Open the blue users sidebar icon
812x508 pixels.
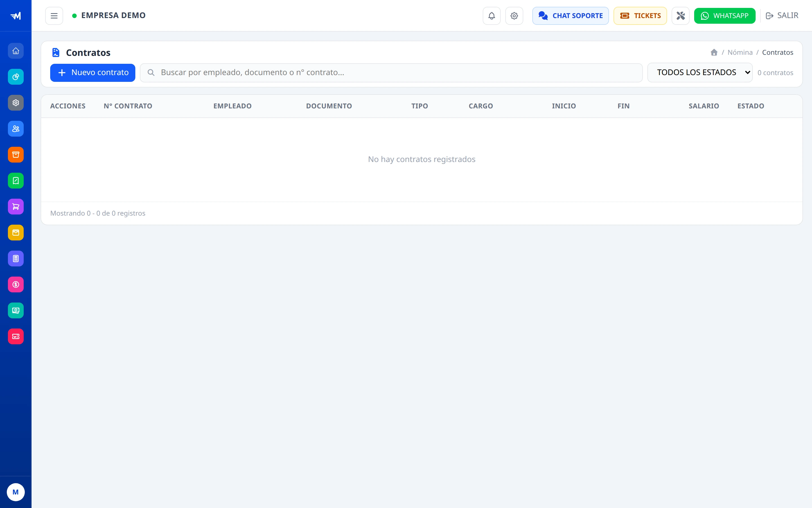click(16, 129)
